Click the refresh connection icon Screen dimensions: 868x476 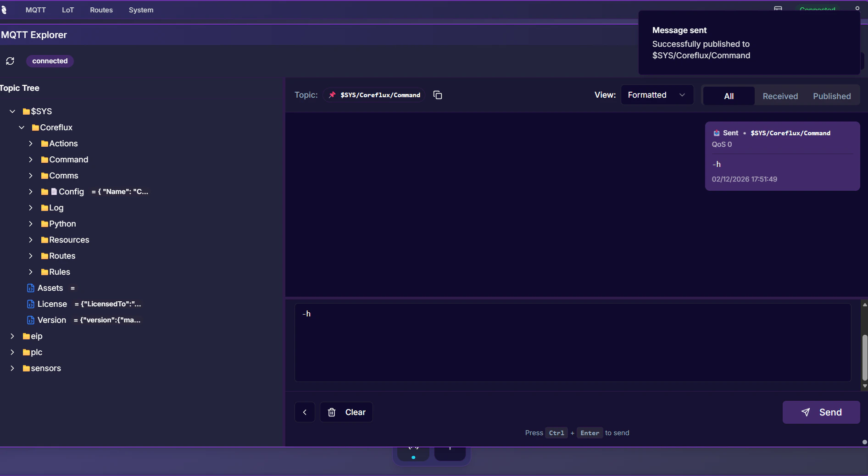[x=10, y=61]
